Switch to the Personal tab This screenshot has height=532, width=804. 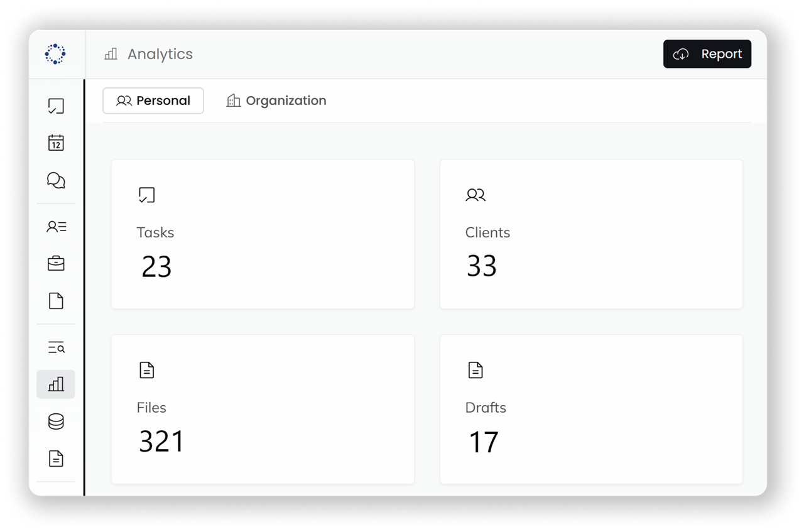pos(153,100)
